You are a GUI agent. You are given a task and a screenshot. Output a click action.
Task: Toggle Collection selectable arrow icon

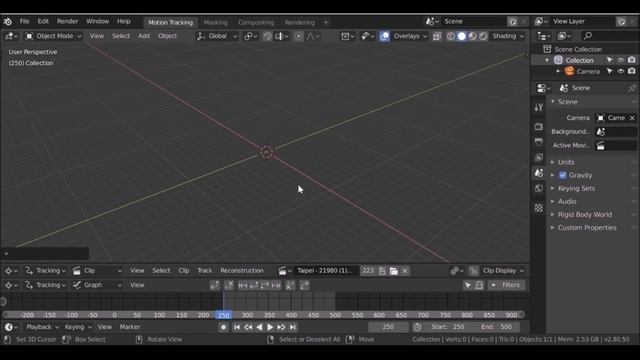pos(609,60)
